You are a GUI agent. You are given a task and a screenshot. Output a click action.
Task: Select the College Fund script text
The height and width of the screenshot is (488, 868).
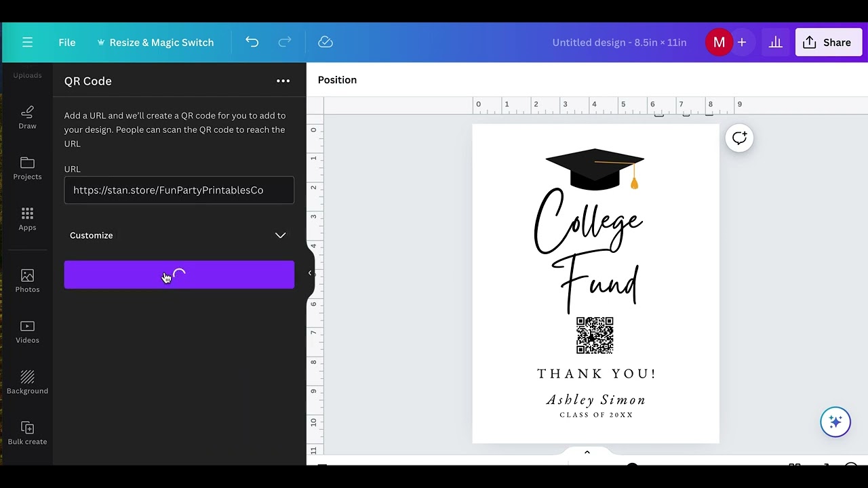[x=588, y=249]
